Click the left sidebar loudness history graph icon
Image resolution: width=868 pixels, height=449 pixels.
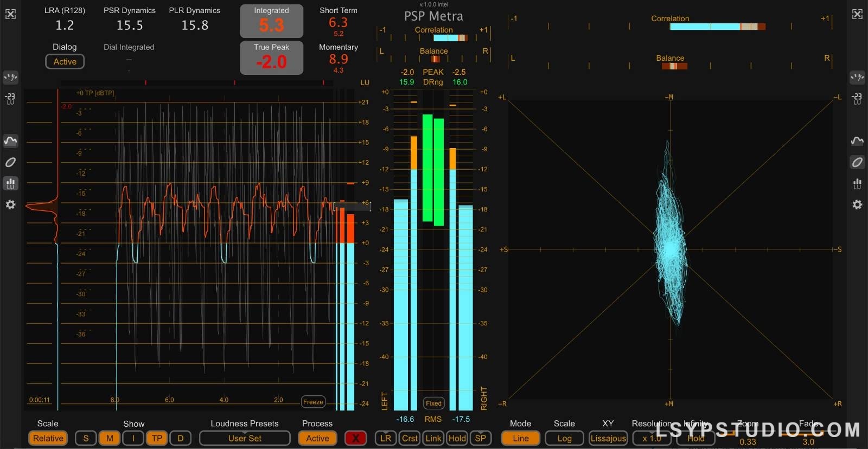point(10,141)
